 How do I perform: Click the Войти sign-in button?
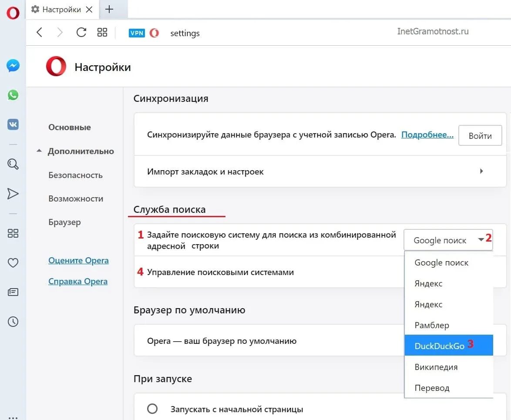tap(480, 135)
